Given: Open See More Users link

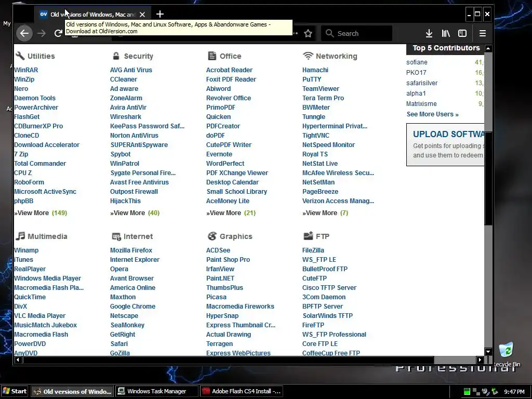Looking at the screenshot, I should [x=433, y=114].
